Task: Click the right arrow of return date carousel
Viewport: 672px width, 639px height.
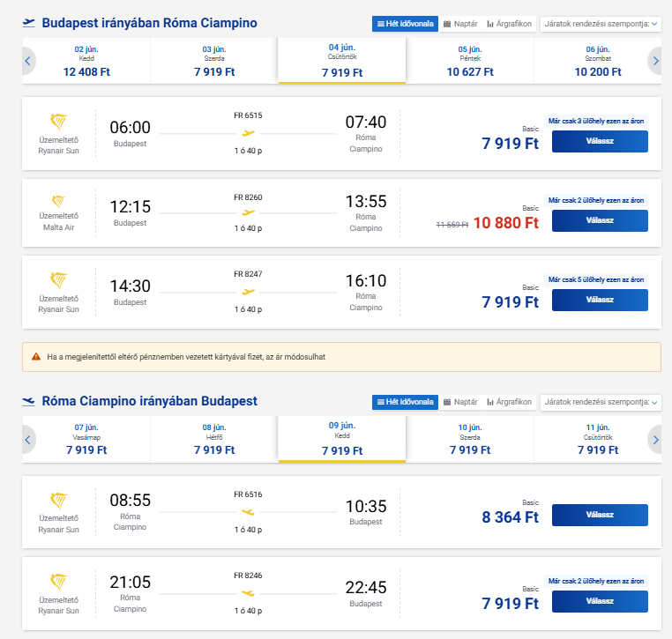Action: [654, 439]
